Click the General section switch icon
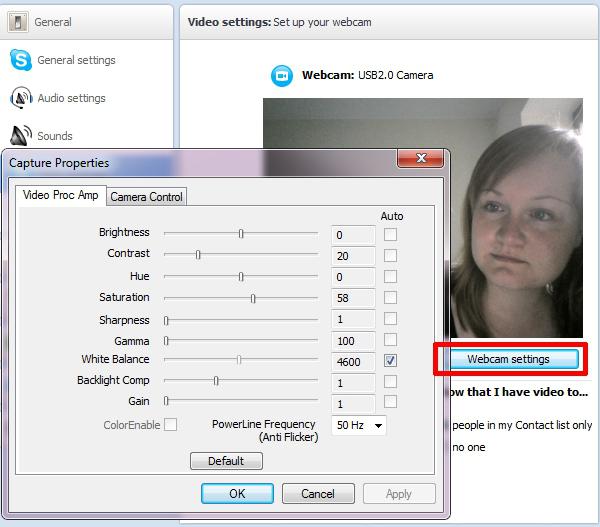 [18, 22]
